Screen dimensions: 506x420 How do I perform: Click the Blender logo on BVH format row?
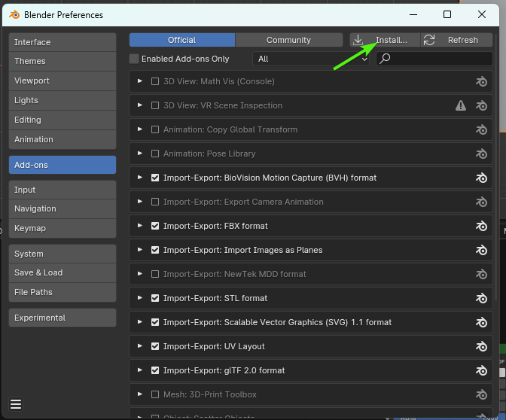tap(481, 178)
